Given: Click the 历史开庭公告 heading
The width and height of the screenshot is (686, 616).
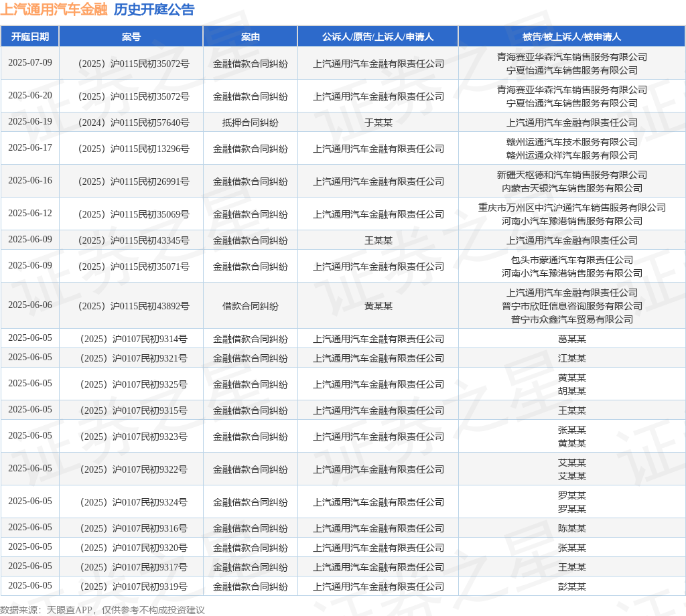Looking at the screenshot, I should pyautogui.click(x=154, y=9).
